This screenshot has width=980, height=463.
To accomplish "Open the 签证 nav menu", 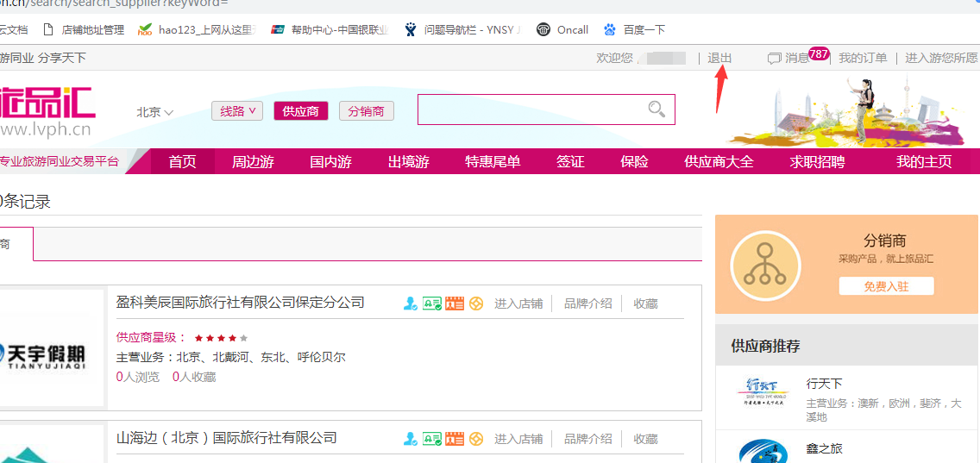I will [570, 162].
